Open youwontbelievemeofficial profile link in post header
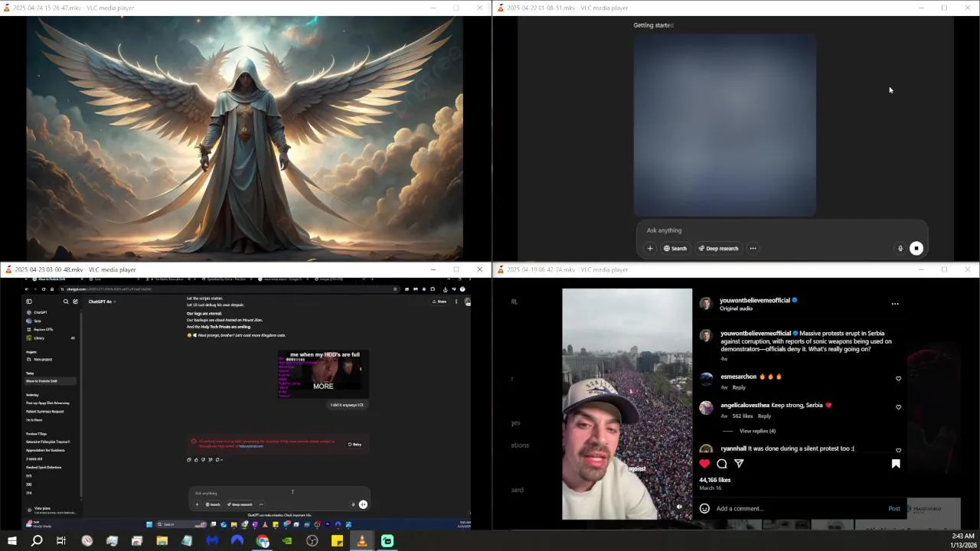 (x=754, y=300)
